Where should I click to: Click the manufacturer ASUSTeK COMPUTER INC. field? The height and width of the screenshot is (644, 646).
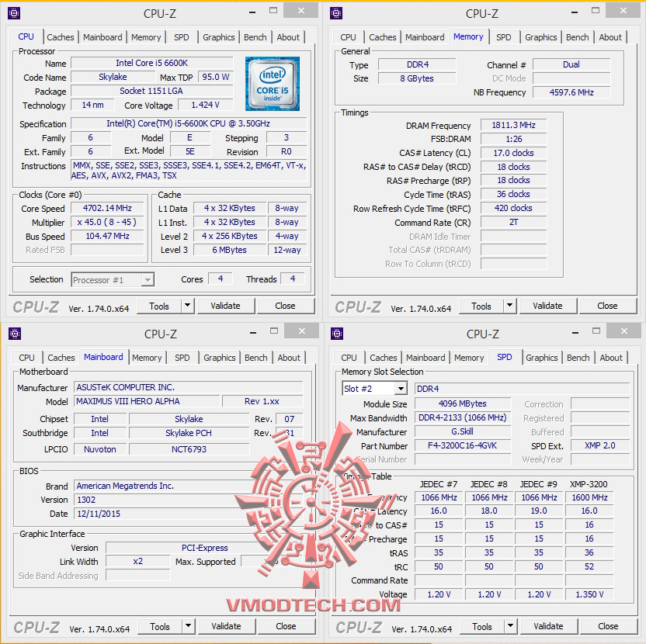pos(189,387)
